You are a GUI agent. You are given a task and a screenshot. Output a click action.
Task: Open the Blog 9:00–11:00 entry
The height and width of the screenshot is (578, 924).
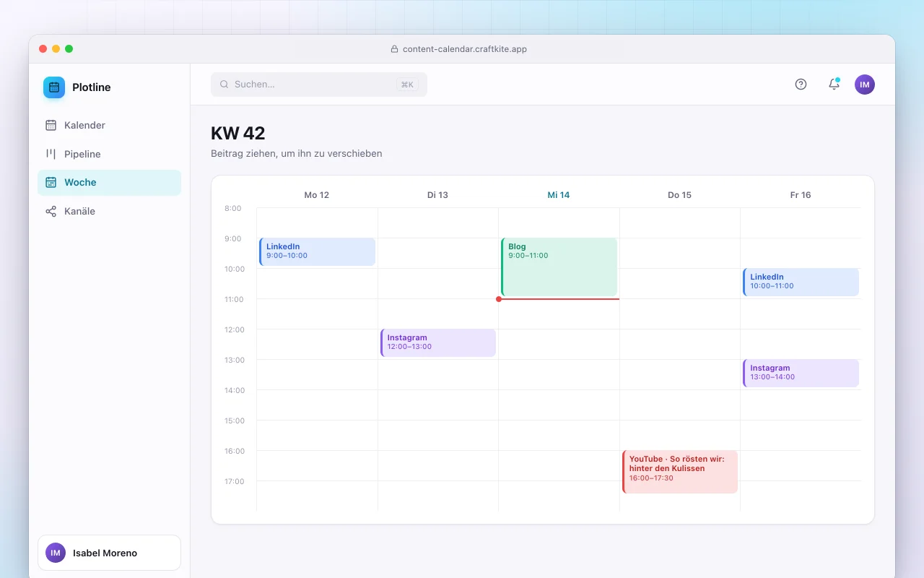pos(559,267)
